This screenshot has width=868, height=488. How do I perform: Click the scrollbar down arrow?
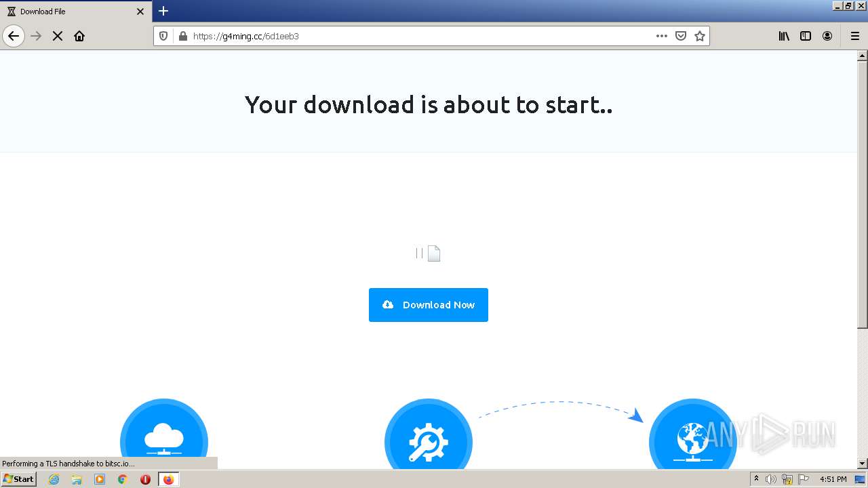(x=863, y=464)
